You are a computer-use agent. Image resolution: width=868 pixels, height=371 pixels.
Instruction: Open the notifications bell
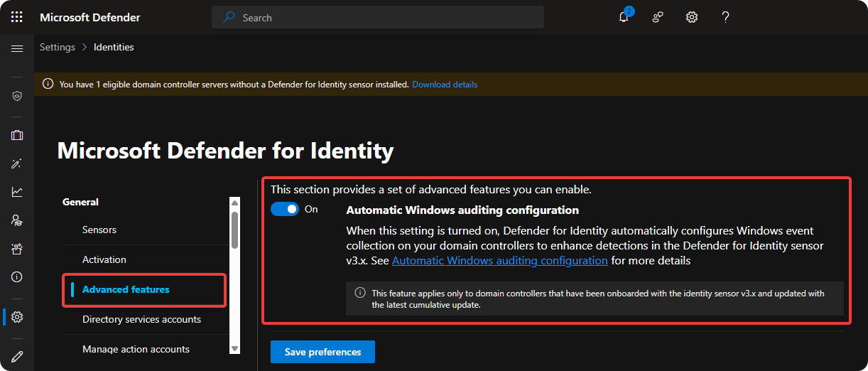[x=624, y=17]
